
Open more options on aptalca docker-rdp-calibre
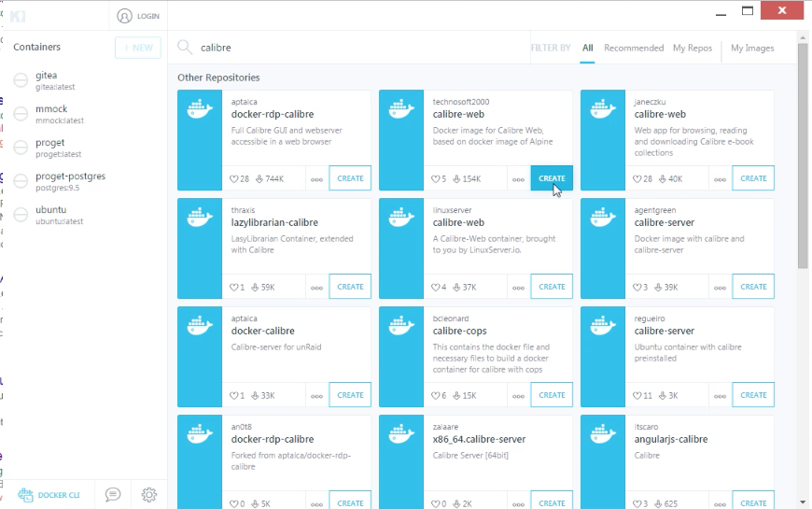point(317,179)
